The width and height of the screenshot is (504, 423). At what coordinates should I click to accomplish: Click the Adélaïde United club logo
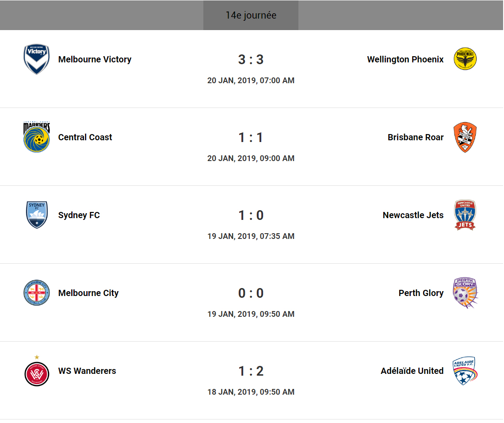tap(465, 371)
